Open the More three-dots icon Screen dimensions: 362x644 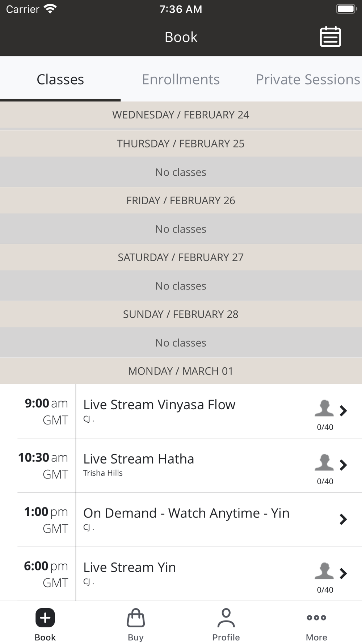click(x=316, y=618)
